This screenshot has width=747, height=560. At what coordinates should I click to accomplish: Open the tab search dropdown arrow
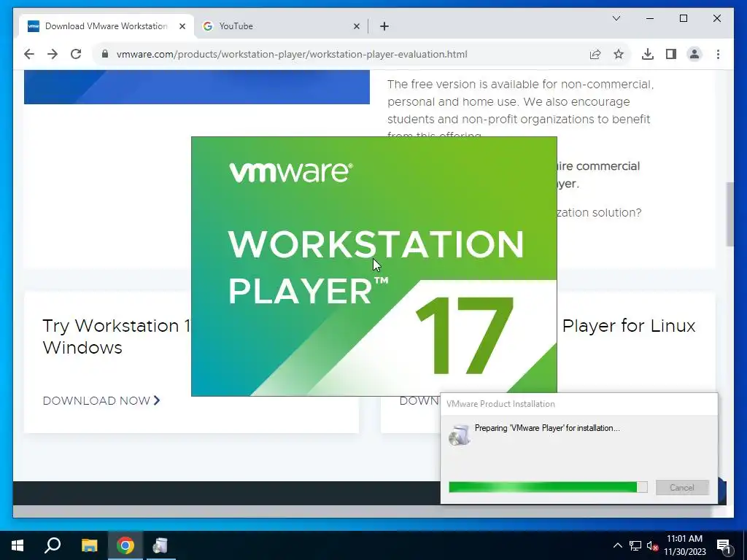[616, 18]
